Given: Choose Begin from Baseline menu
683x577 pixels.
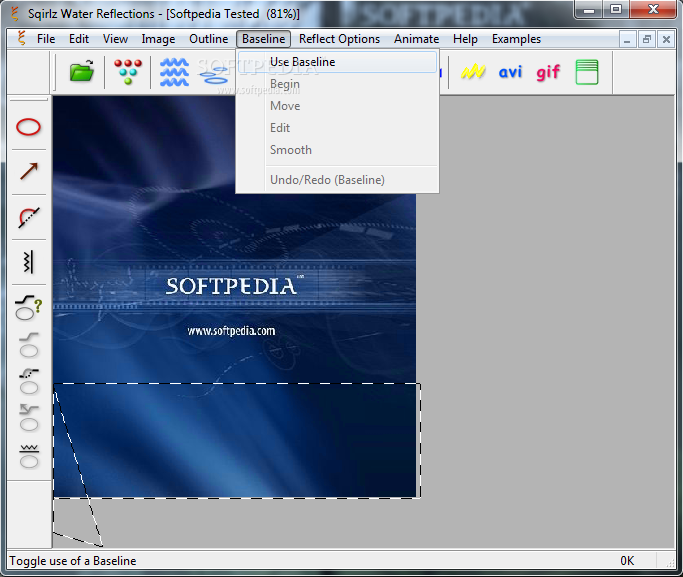Looking at the screenshot, I should [337, 84].
